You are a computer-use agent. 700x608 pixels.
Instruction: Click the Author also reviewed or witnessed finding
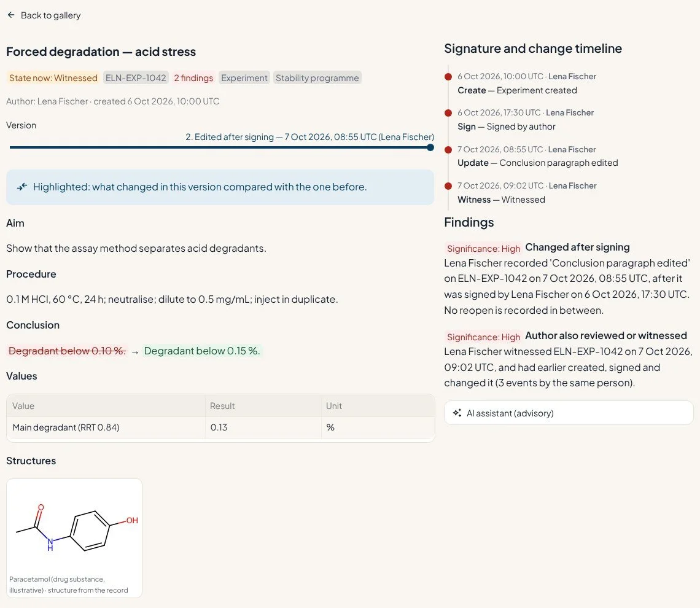click(x=569, y=359)
